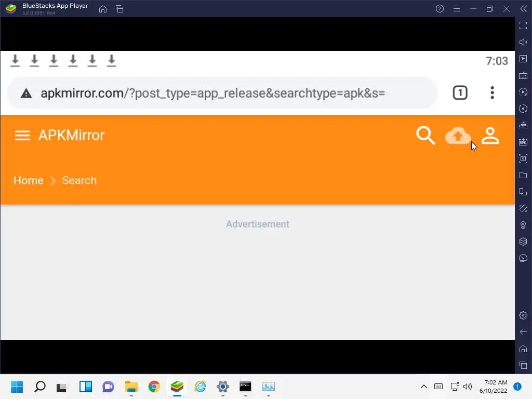Open the multi-instance layers icon in sidebar
The height and width of the screenshot is (399, 532).
click(x=523, y=242)
